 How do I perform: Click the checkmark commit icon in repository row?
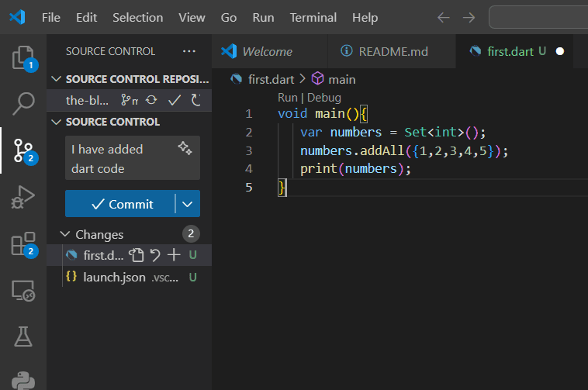[x=175, y=100]
